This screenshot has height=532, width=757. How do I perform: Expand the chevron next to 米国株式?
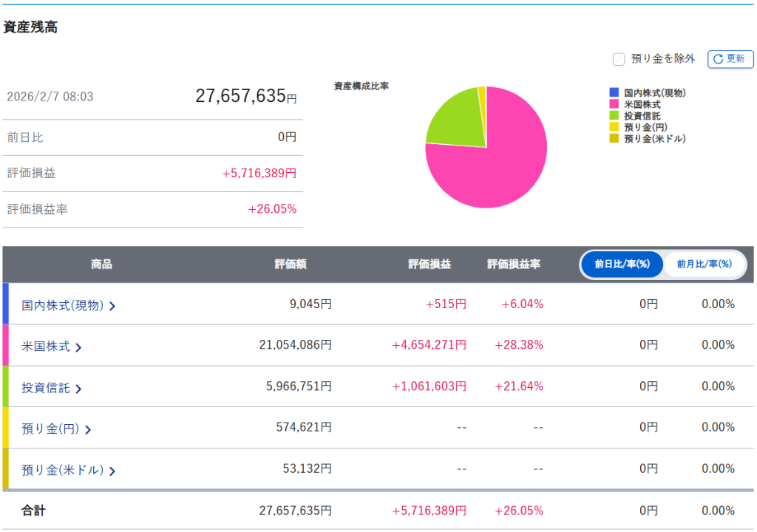[x=78, y=347]
